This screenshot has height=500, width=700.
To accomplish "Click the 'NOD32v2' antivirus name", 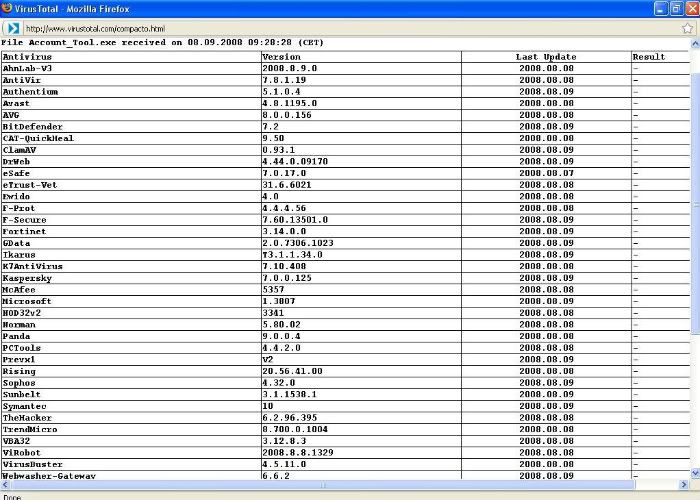I will coord(21,312).
